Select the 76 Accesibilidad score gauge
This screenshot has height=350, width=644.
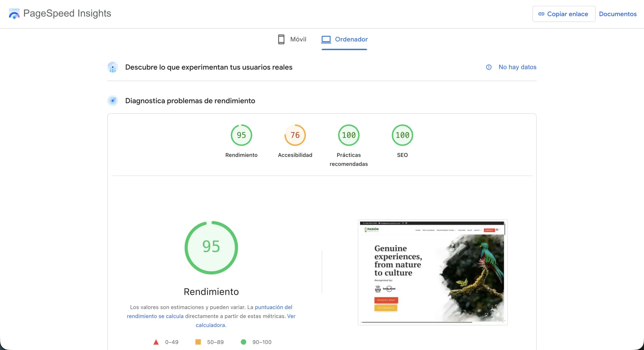point(295,135)
